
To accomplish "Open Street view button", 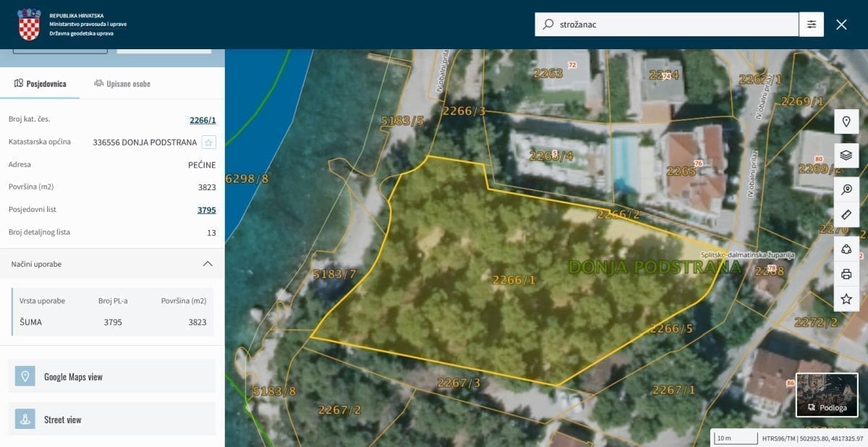I will (x=112, y=420).
